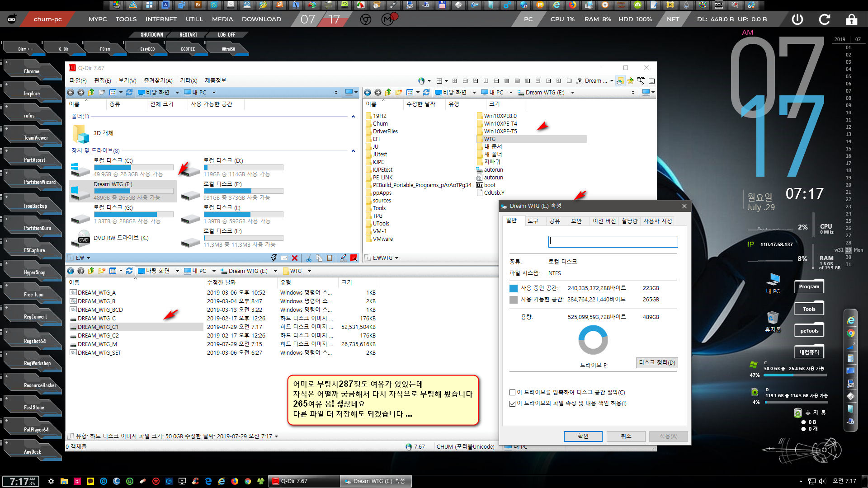Viewport: 868px width, 488px height.
Task: Click 로컬 디스크 (G:) usage bar
Action: pyautogui.click(x=133, y=214)
